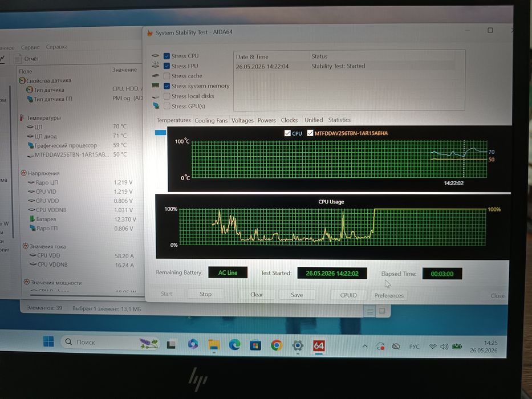Open CPUID panel button

pos(348,295)
